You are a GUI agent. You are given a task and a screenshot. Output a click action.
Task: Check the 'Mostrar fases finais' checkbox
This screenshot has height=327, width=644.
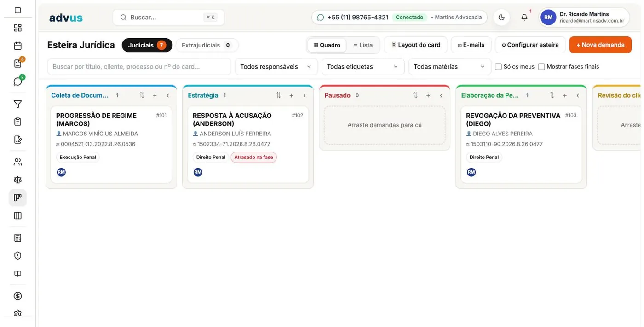541,67
